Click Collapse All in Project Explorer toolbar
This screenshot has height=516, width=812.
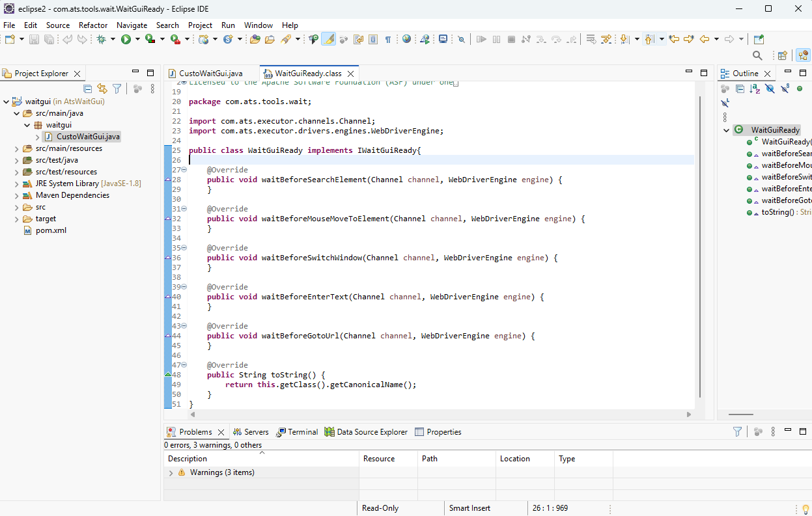point(88,88)
